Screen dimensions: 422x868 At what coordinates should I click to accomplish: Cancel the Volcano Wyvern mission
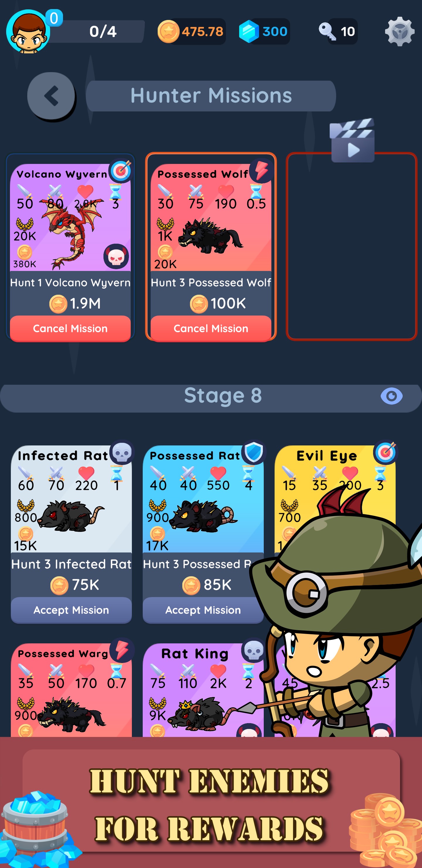[x=70, y=328]
